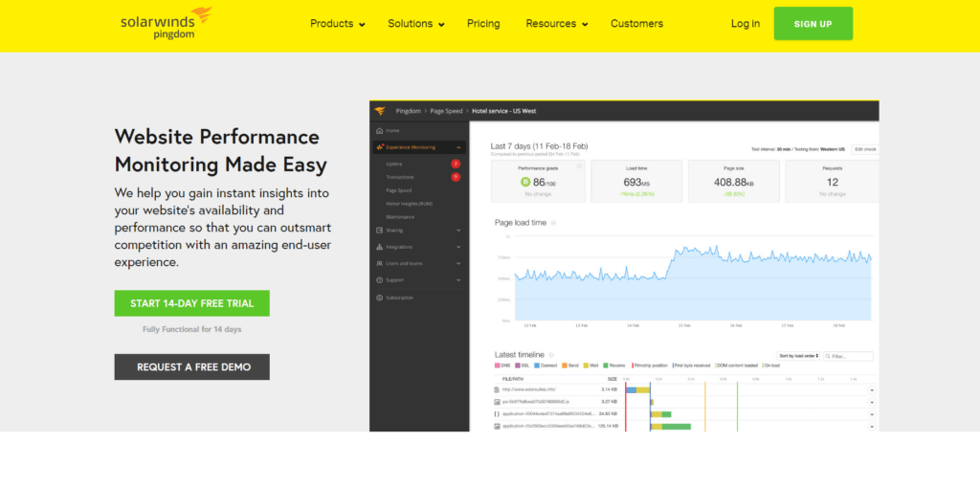Click the magnifier icon in Filter box

point(828,356)
